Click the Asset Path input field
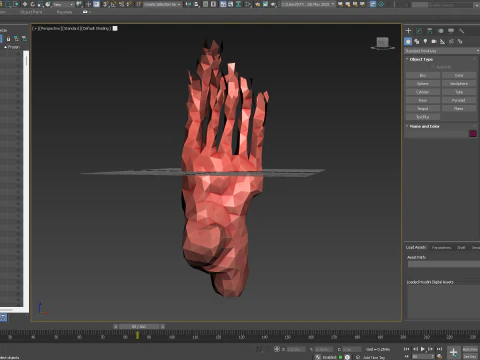This screenshot has height=360, width=480. click(x=443, y=264)
